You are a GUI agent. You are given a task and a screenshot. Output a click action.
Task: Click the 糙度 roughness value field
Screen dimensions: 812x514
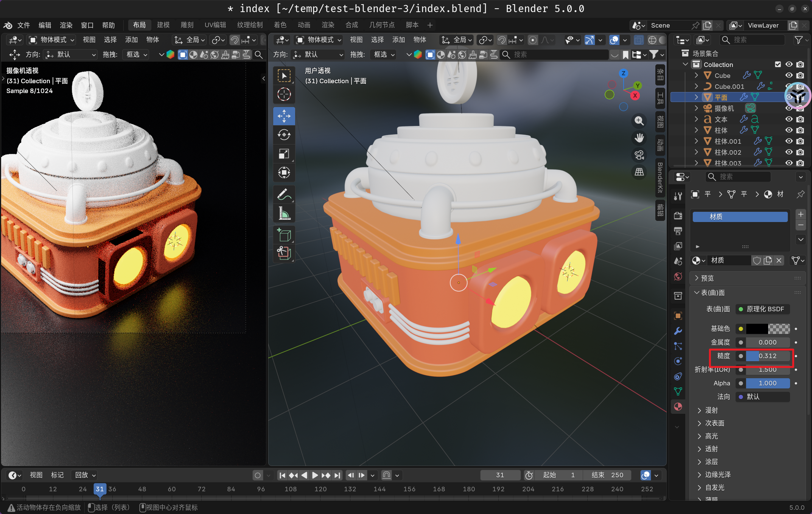tap(767, 356)
